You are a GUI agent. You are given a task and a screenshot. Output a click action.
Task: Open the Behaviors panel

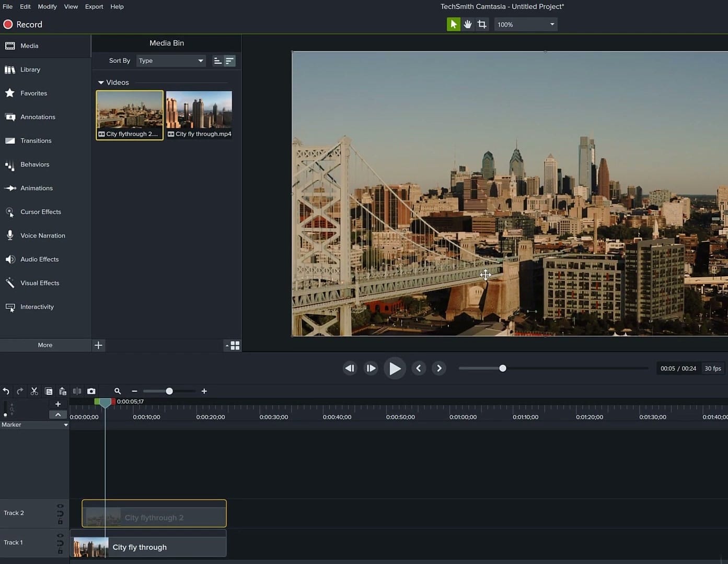[34, 164]
